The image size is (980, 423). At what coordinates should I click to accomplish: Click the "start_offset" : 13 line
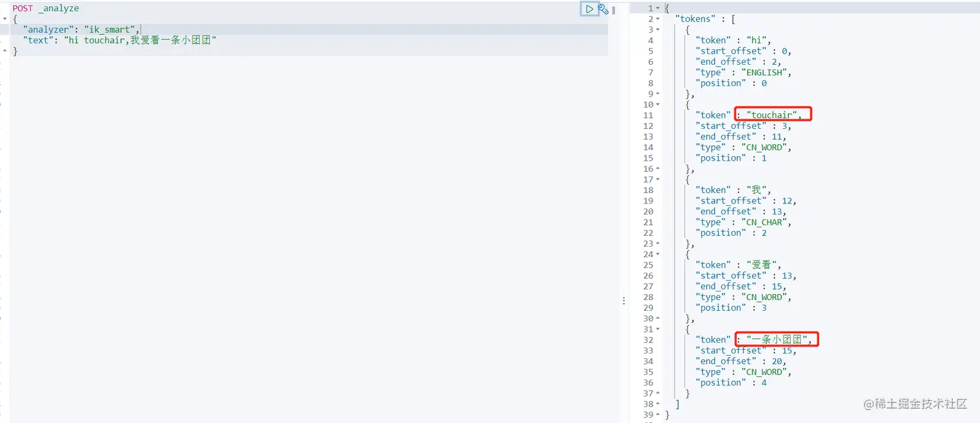click(746, 275)
